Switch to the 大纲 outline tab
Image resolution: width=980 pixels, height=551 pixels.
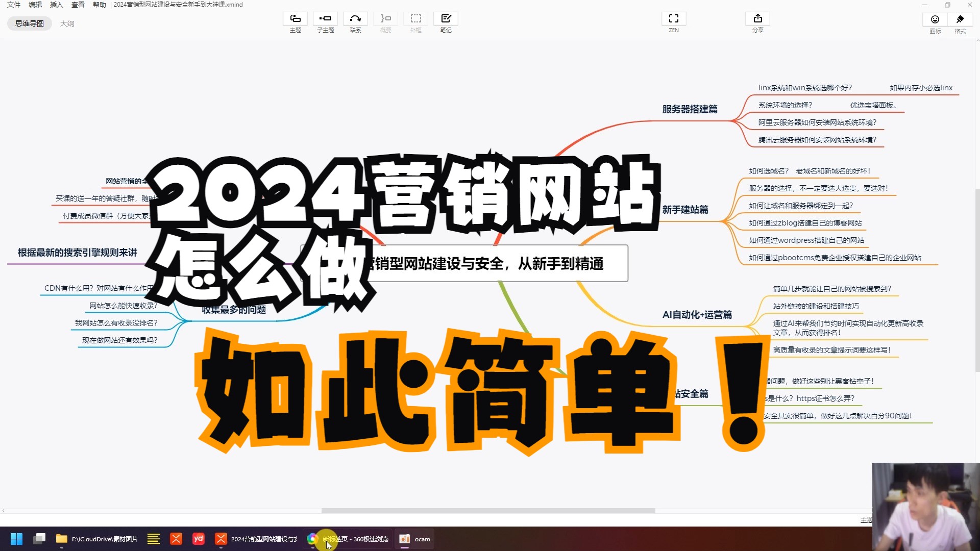click(67, 23)
